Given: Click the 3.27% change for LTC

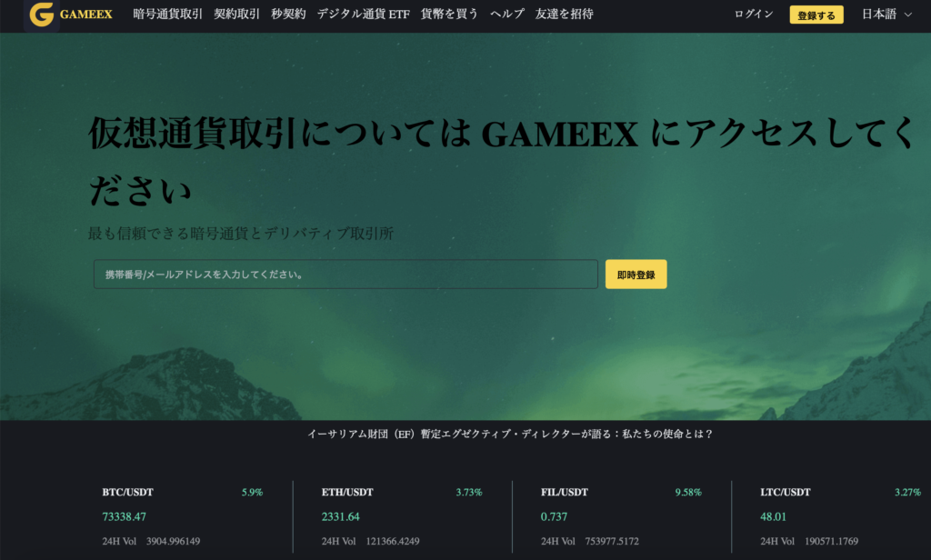Looking at the screenshot, I should click(908, 493).
